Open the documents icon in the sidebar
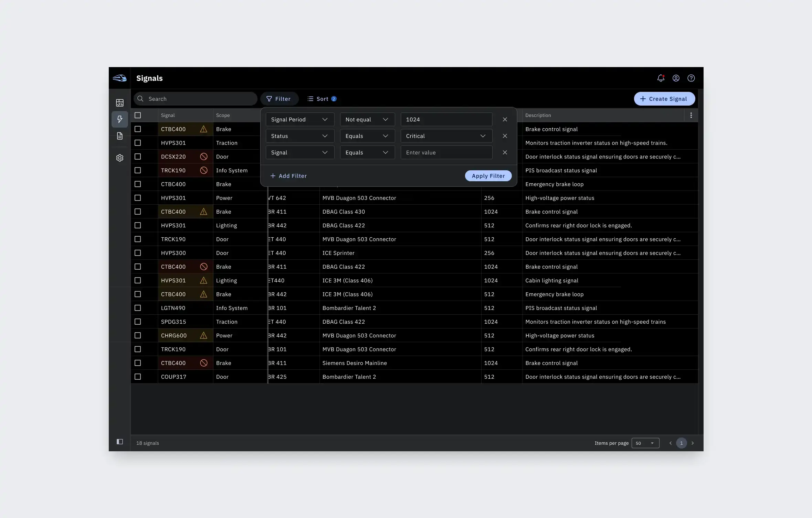The width and height of the screenshot is (812, 518). pyautogui.click(x=120, y=136)
